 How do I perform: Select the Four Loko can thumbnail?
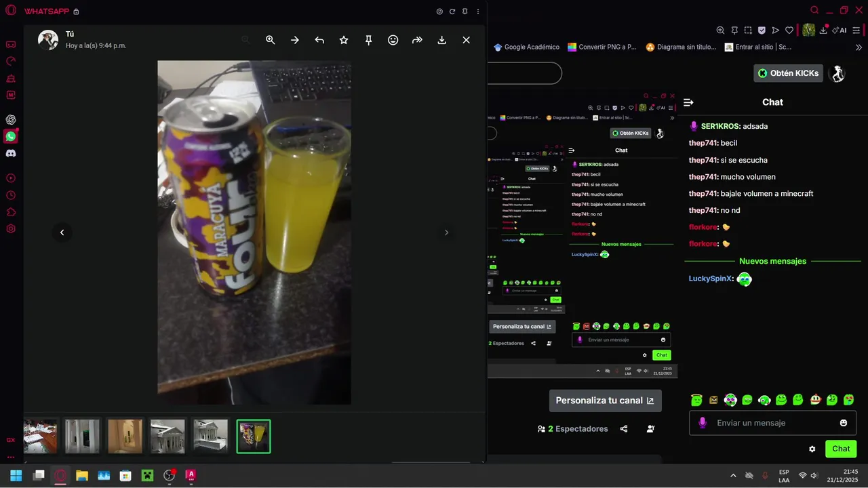coord(254,436)
